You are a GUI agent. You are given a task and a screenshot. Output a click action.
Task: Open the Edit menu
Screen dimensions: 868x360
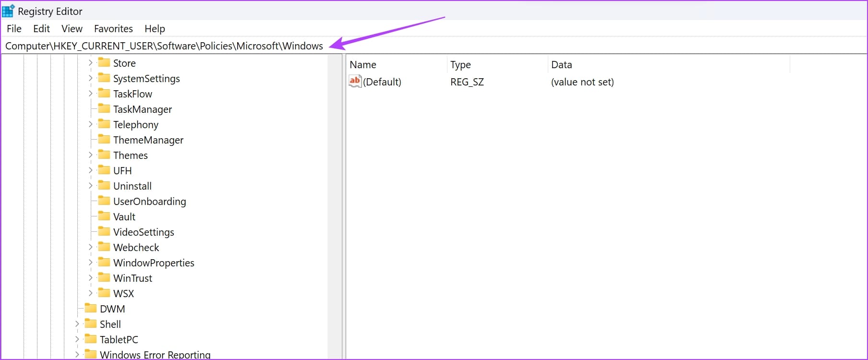[41, 29]
